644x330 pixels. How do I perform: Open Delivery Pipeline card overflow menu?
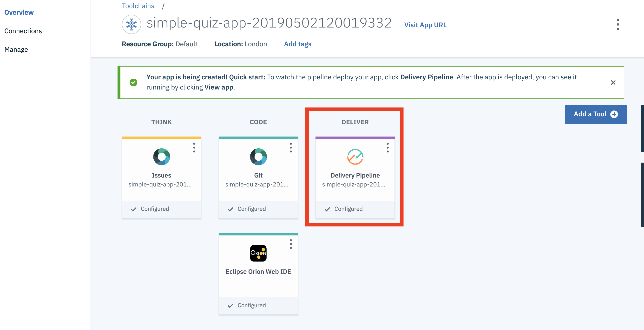click(x=388, y=148)
